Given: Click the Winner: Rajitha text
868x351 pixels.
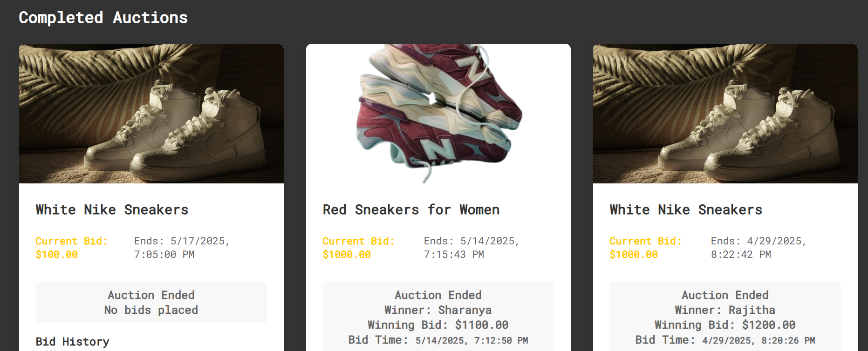Looking at the screenshot, I should pos(725,310).
